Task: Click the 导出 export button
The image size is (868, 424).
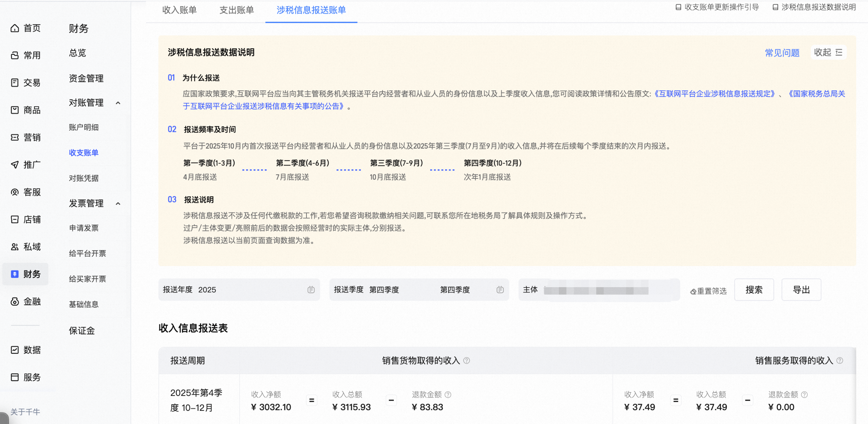Action: 801,290
